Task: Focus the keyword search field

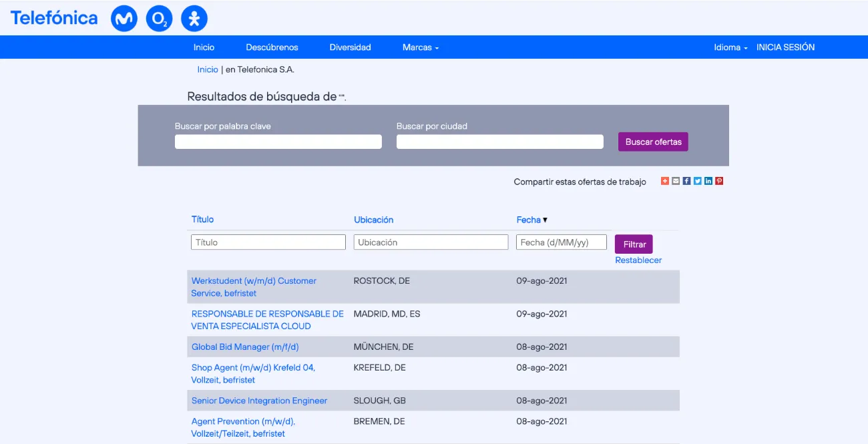Action: pyautogui.click(x=278, y=142)
